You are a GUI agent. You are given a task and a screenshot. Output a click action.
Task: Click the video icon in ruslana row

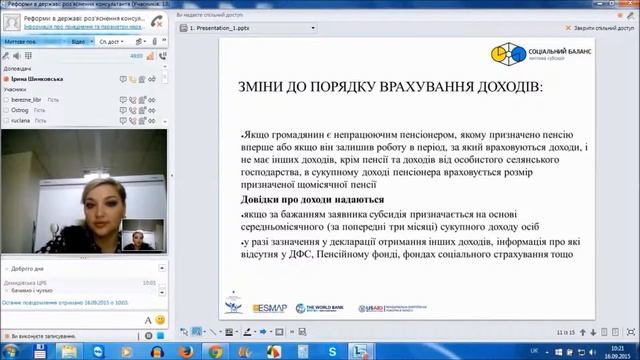click(142, 121)
